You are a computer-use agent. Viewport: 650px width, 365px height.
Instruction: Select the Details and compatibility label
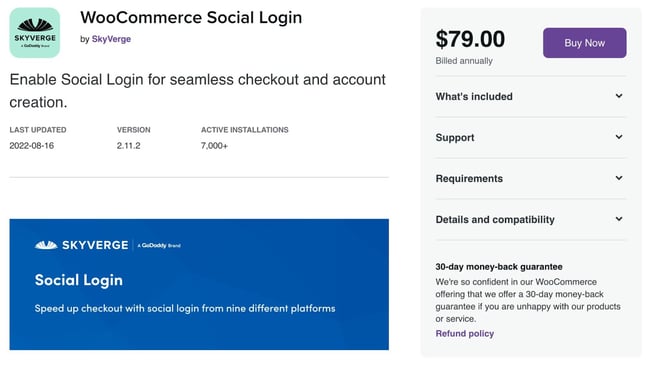495,220
